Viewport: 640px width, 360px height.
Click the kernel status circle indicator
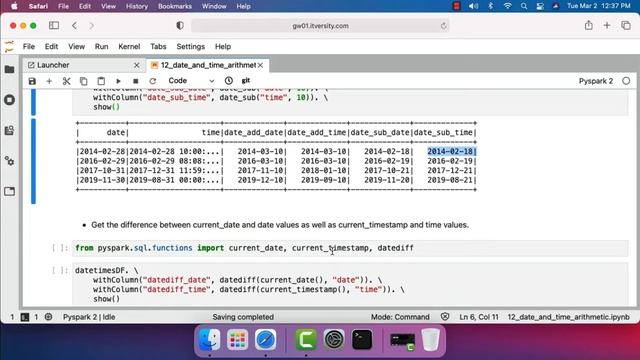click(x=626, y=81)
